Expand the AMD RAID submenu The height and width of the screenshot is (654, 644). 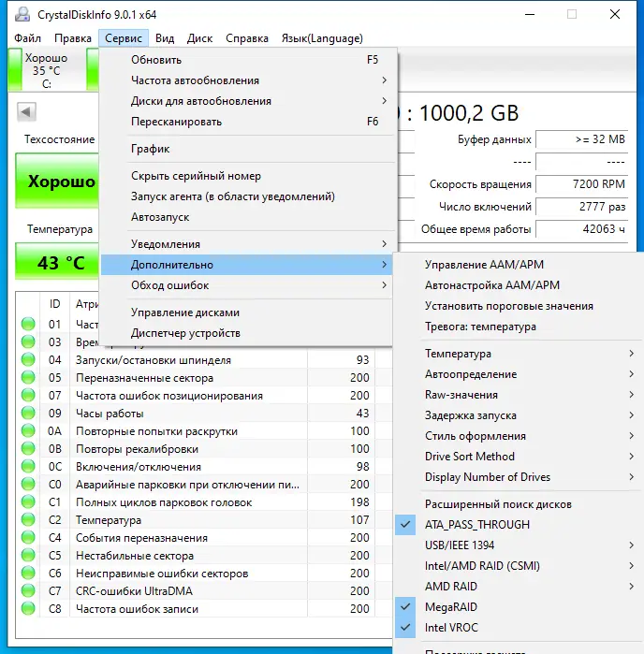point(518,587)
